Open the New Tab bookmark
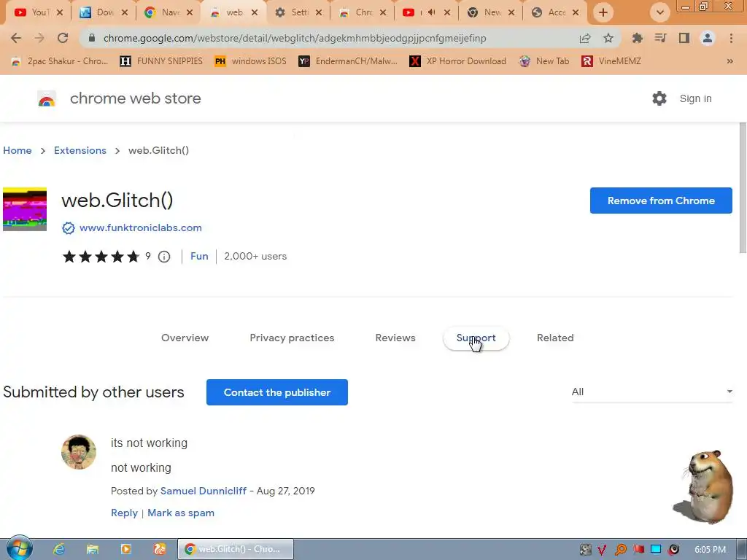747x560 pixels. click(x=544, y=61)
